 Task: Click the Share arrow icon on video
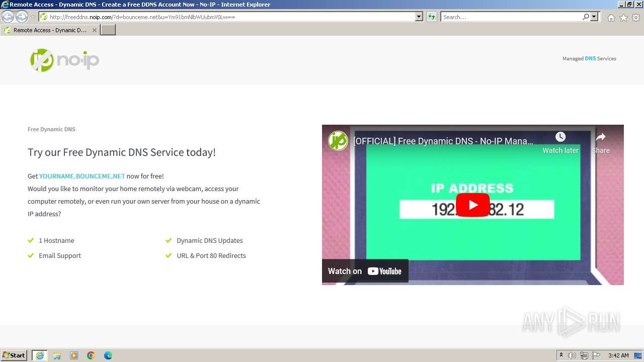[601, 137]
